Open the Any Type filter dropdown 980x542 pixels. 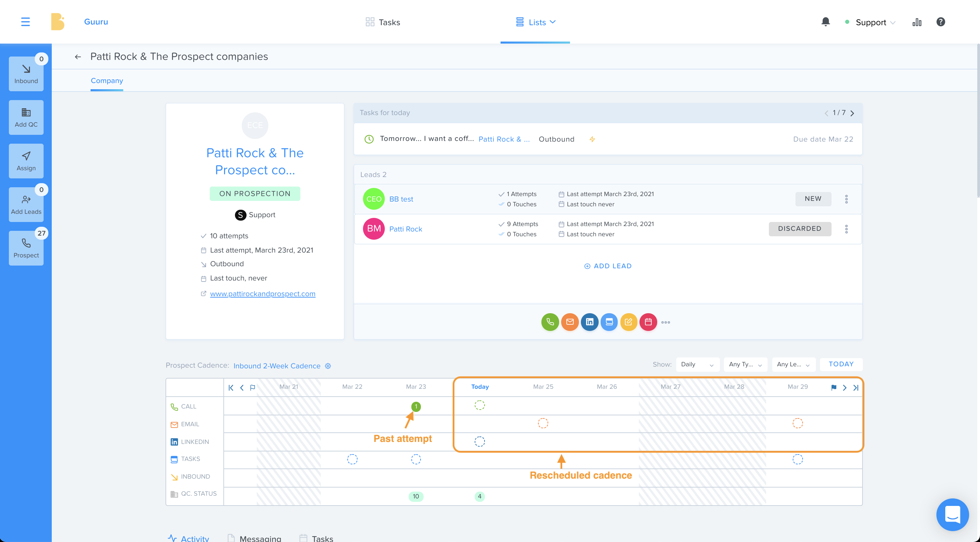point(745,364)
